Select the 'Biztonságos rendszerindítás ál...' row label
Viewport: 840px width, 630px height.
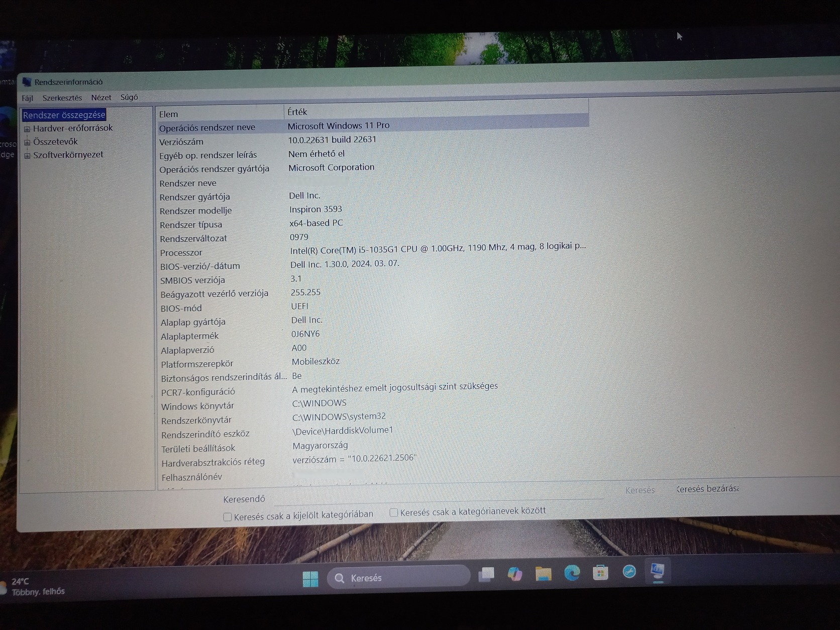pos(224,378)
